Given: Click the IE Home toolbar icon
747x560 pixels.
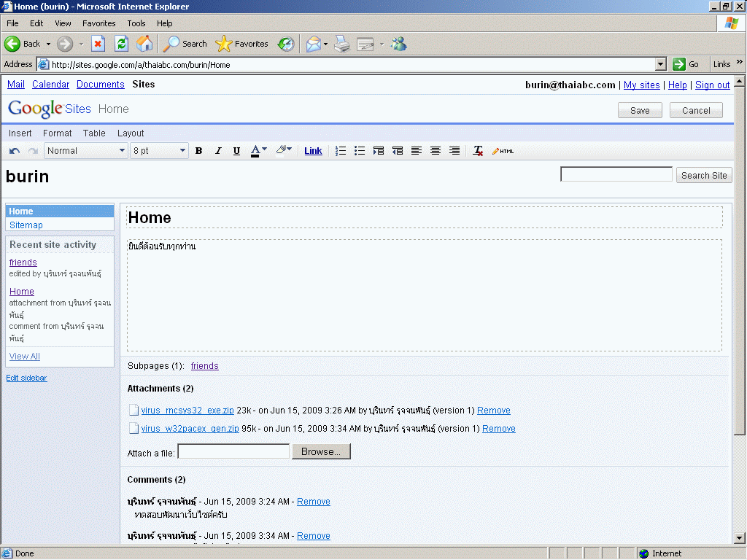Looking at the screenshot, I should 144,44.
